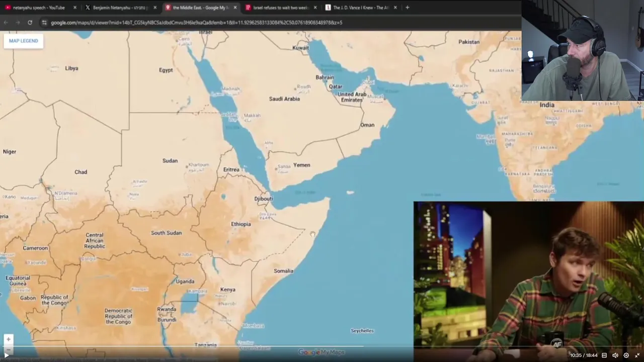This screenshot has height=362, width=644.
Task: Click the browser forward arrow
Action: coord(18,23)
